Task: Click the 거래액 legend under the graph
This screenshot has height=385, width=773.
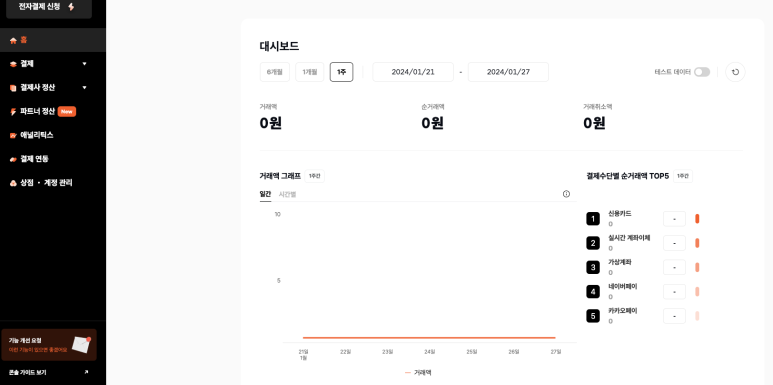Action: 418,373
